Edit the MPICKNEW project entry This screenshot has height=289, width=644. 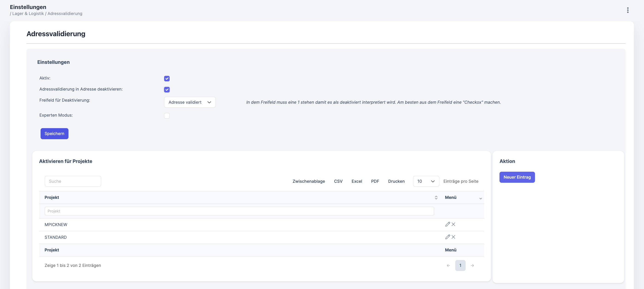(447, 224)
